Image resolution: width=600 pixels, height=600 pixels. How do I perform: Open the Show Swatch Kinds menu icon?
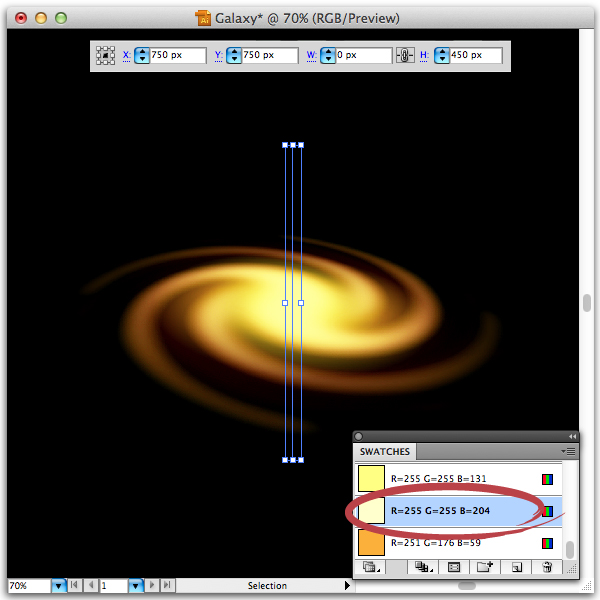coord(424,567)
